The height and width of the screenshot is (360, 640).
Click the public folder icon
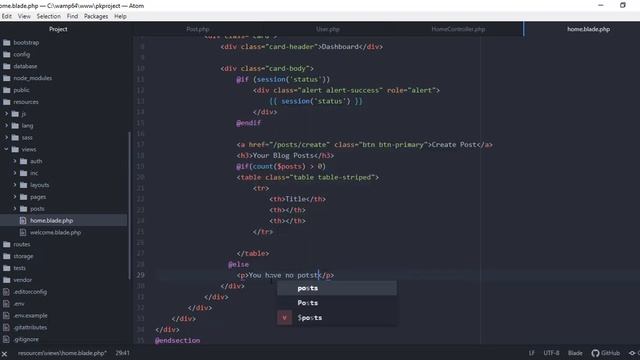(x=7, y=90)
